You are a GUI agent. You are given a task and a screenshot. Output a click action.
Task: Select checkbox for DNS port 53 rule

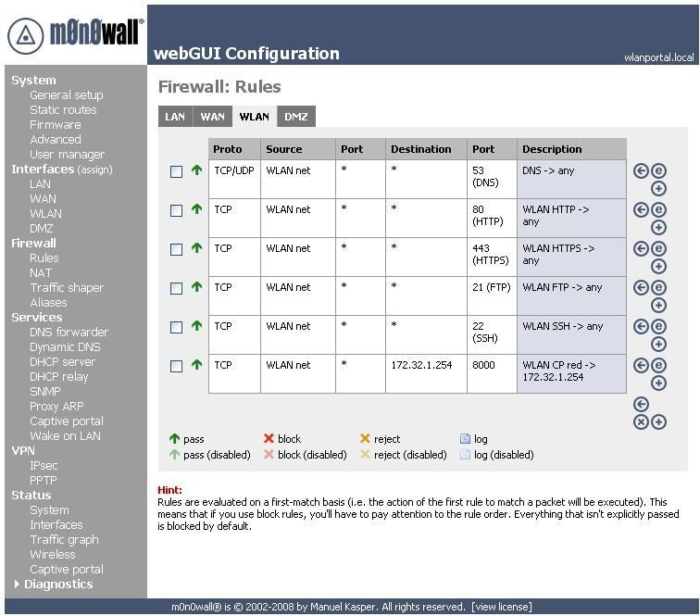pyautogui.click(x=176, y=172)
